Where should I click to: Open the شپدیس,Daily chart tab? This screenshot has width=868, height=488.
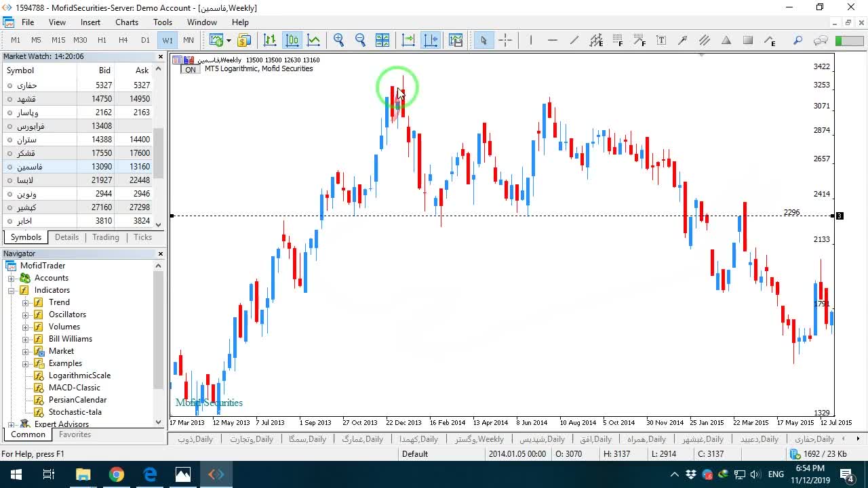click(x=542, y=439)
